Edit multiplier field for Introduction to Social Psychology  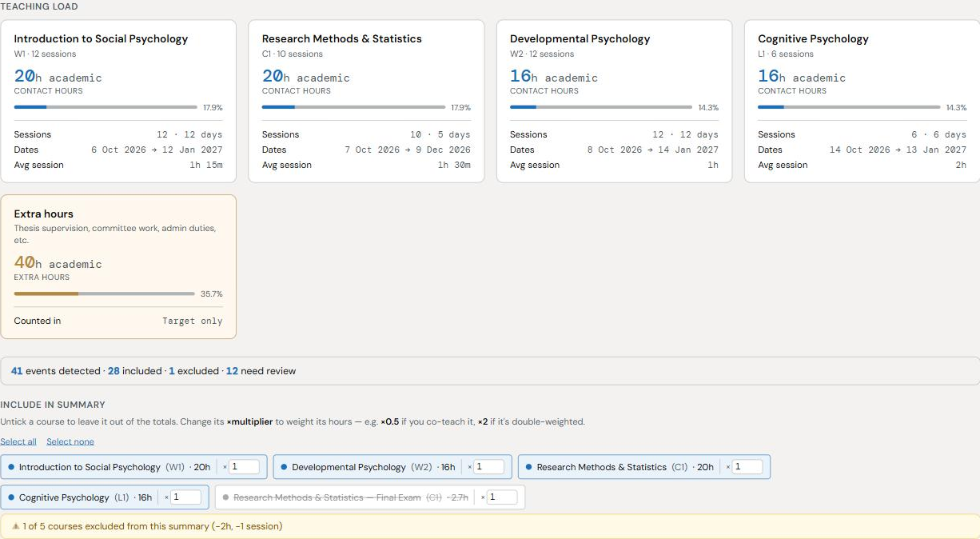(245, 467)
